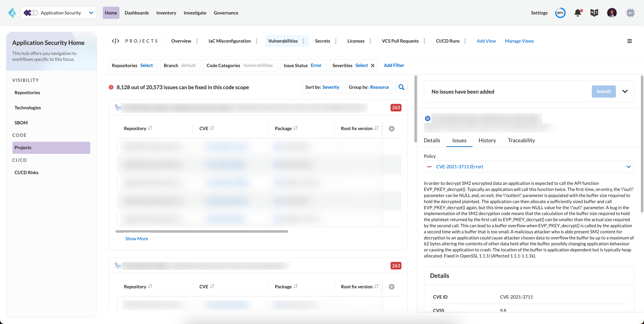Sort second table by Repository

tap(150, 286)
